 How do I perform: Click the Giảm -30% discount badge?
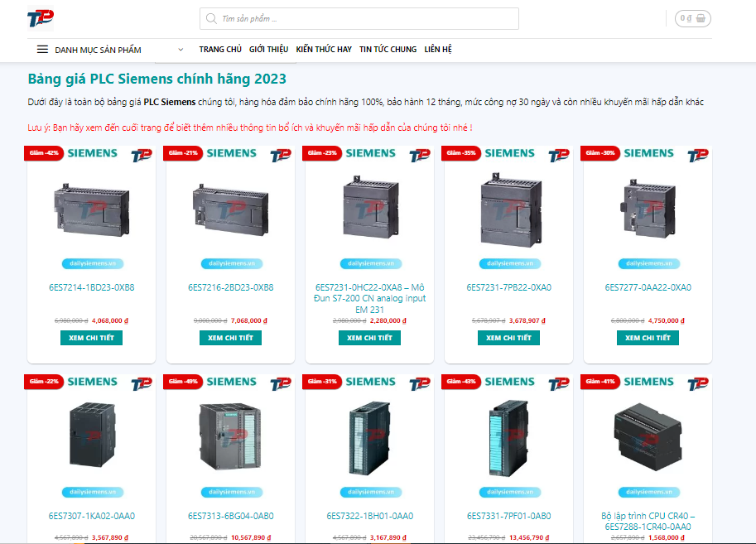[600, 153]
